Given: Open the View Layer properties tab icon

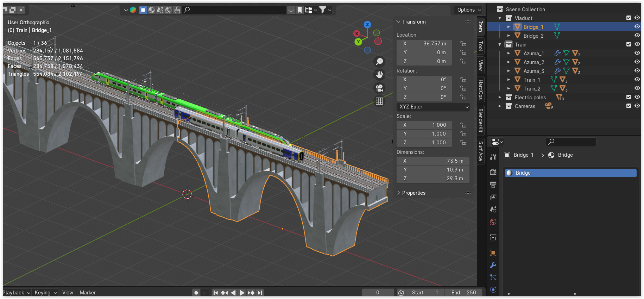Looking at the screenshot, I should (493, 197).
